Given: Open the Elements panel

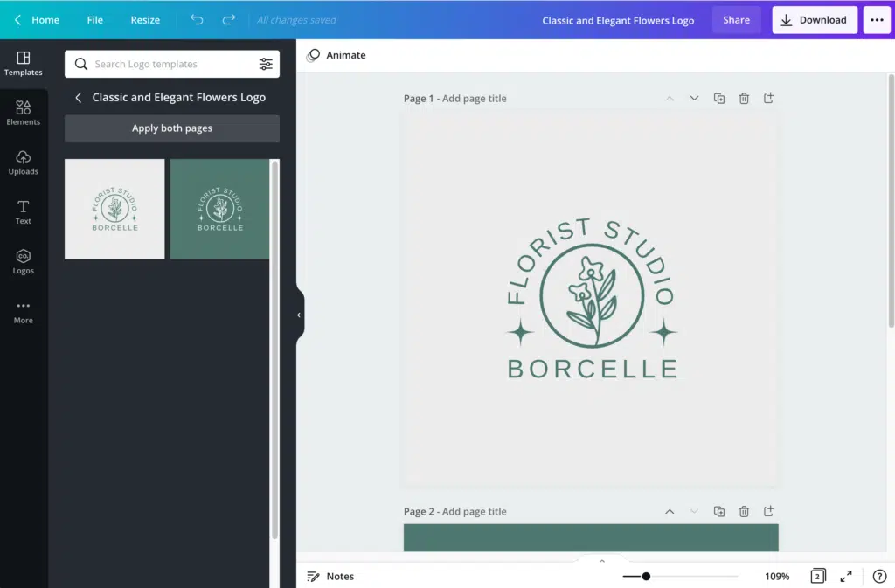Looking at the screenshot, I should pos(24,112).
